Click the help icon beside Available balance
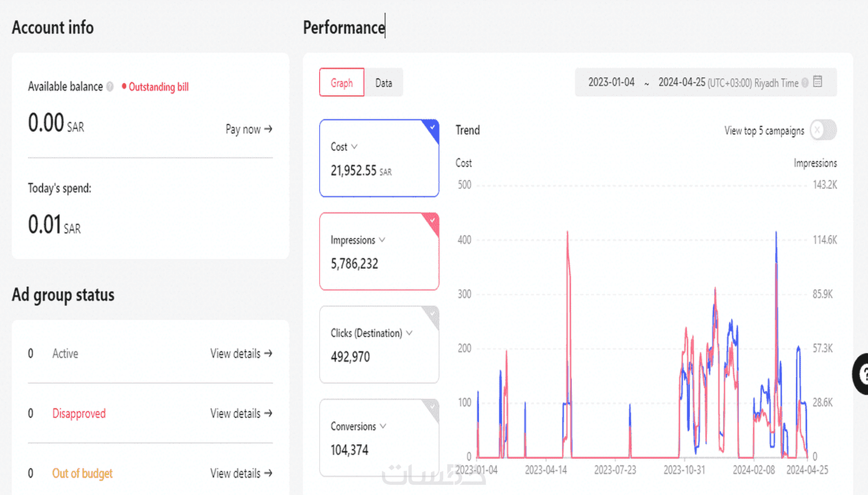 (x=110, y=87)
